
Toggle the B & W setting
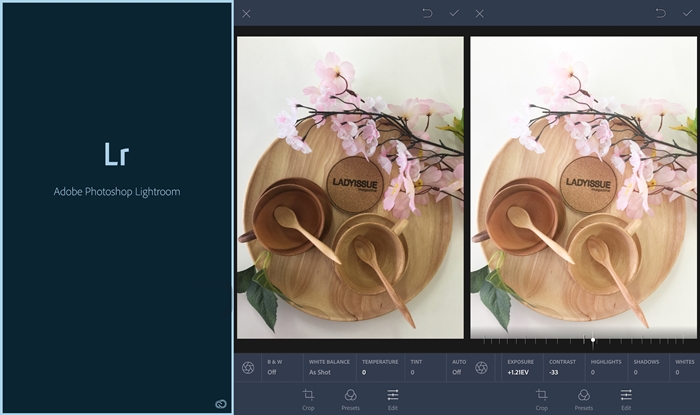coord(277,367)
